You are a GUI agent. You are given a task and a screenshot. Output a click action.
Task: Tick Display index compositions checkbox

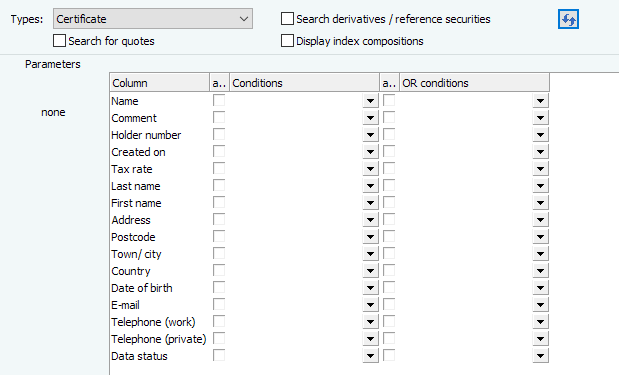point(287,41)
